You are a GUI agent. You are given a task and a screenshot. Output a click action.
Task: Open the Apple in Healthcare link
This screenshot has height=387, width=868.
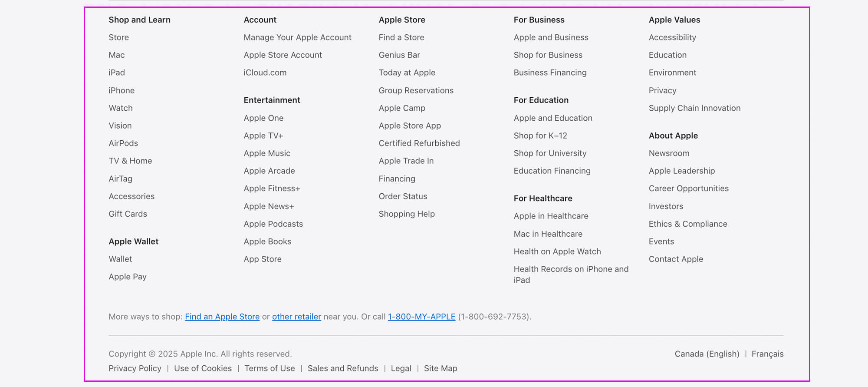coord(551,216)
